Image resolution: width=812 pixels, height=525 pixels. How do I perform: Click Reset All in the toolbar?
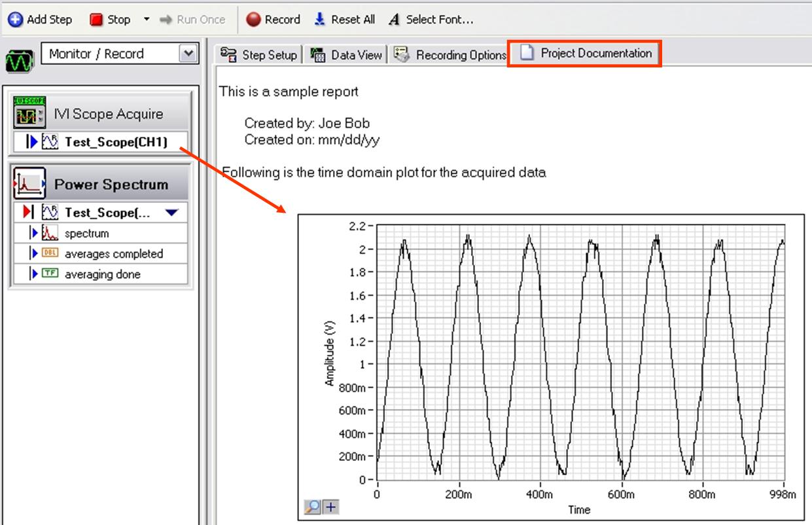345,20
